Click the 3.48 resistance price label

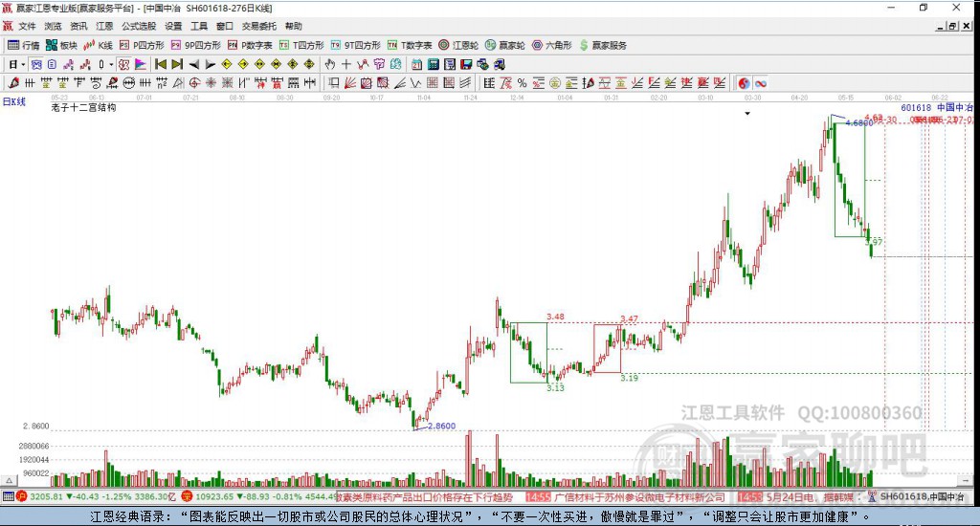click(555, 317)
